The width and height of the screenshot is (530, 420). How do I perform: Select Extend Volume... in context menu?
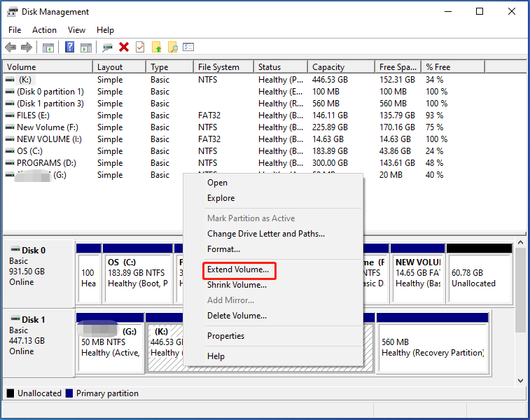(273, 269)
